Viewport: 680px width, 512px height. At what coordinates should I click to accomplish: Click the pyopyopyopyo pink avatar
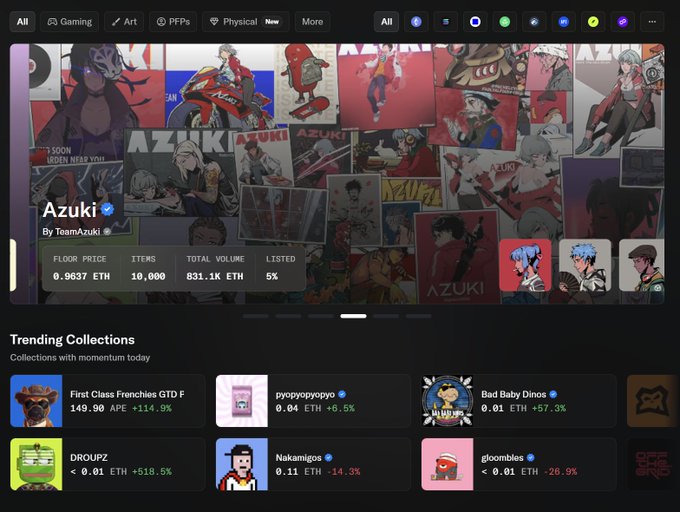(x=242, y=401)
